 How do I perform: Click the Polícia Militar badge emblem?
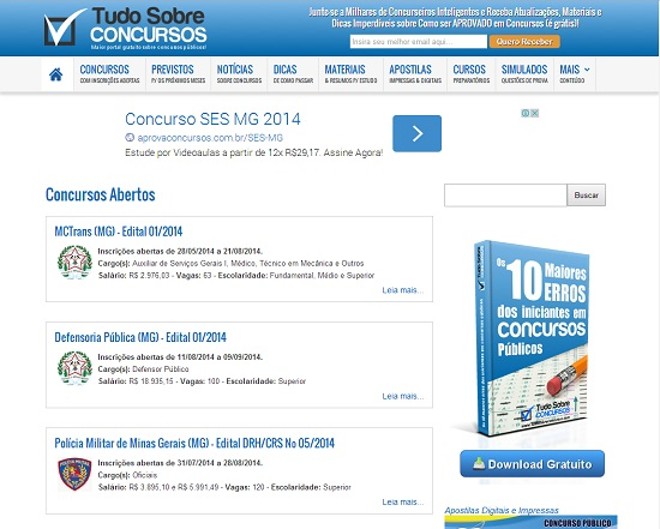click(74, 474)
